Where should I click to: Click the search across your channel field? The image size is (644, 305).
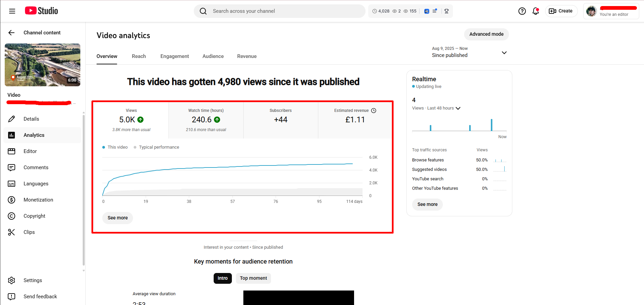279,11
